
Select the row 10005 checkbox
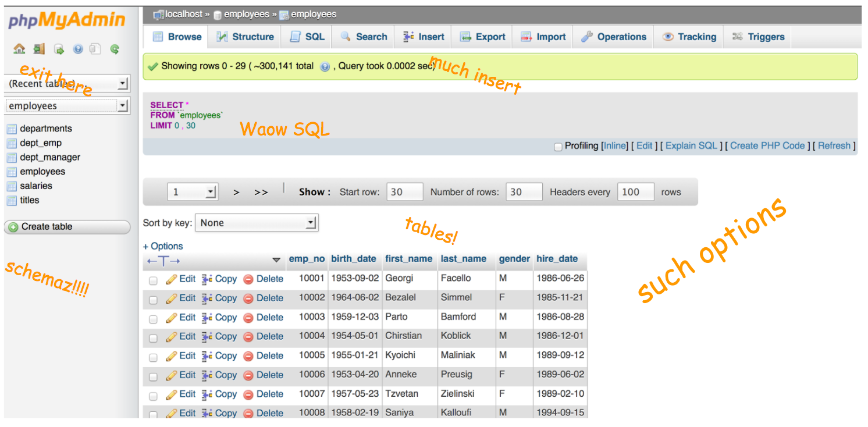(x=153, y=357)
